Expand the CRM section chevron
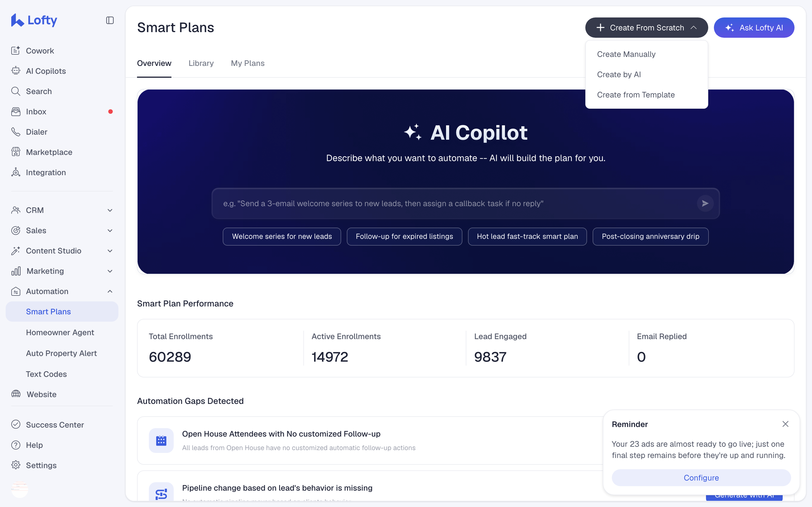The image size is (812, 507). click(x=110, y=210)
